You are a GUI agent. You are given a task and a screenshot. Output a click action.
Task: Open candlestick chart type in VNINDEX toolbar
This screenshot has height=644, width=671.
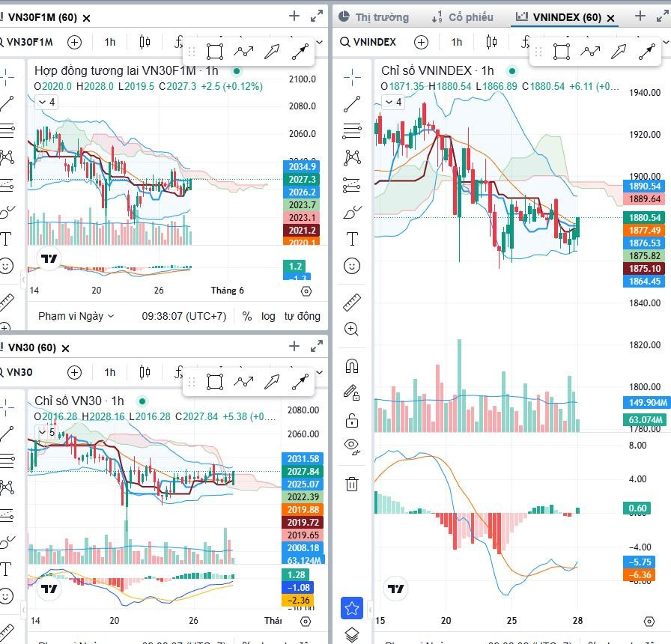pyautogui.click(x=491, y=42)
